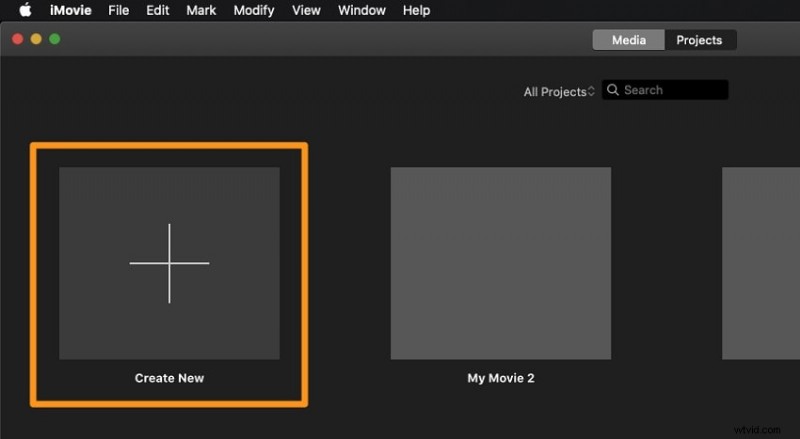Viewport: 800px width, 439px height.
Task: Minimize the window using the yellow button
Action: (36, 39)
